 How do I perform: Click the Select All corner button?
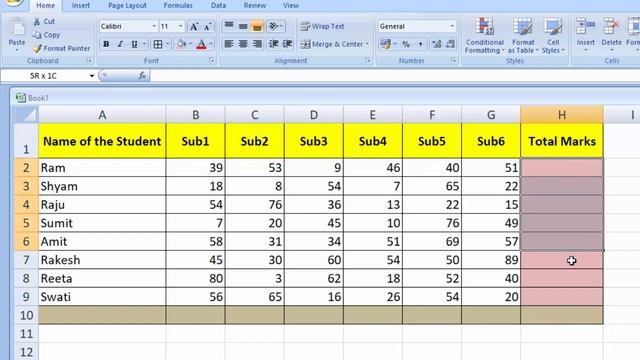coord(26,115)
